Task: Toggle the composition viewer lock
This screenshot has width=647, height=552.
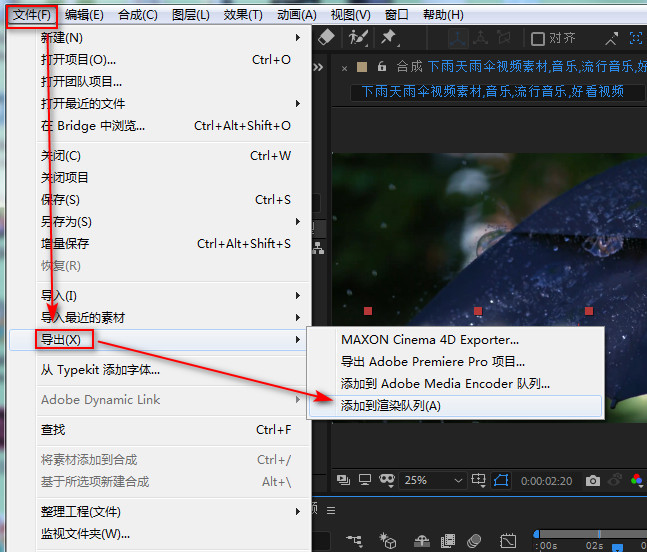Action: [x=382, y=66]
